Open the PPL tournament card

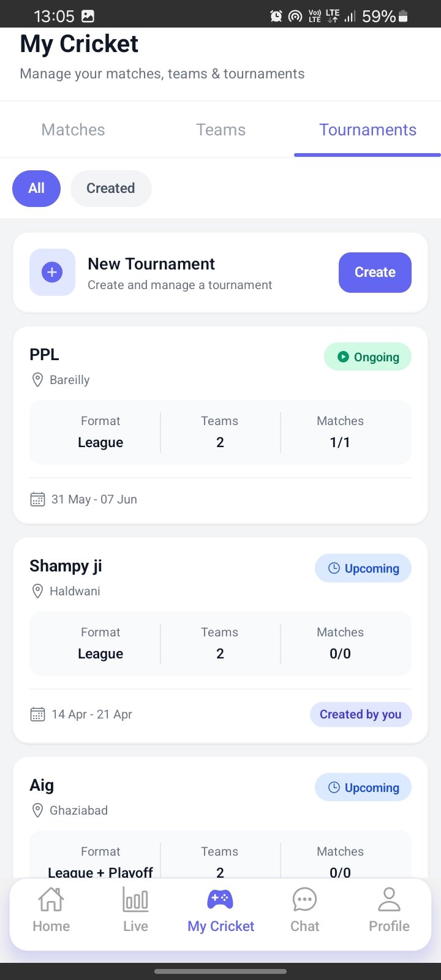221,425
